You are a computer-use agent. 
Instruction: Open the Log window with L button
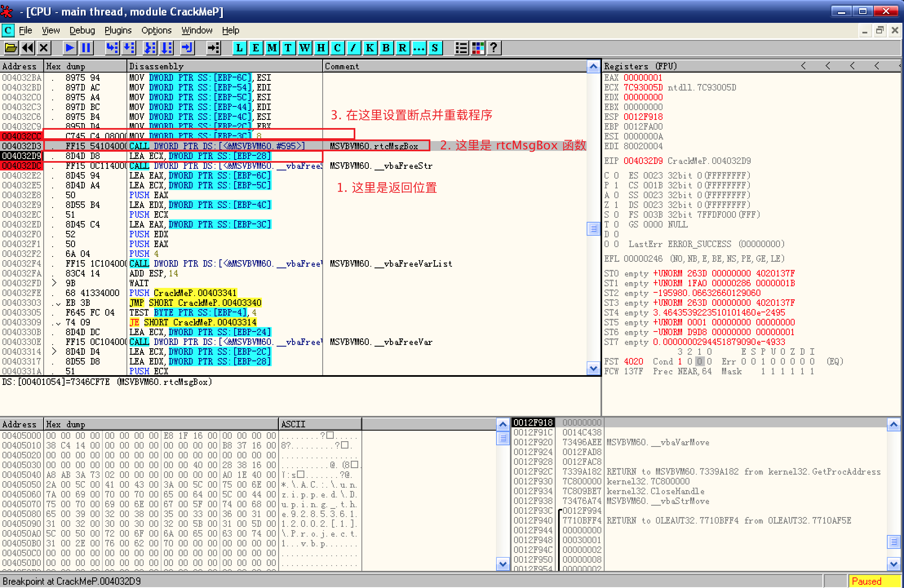[x=239, y=48]
